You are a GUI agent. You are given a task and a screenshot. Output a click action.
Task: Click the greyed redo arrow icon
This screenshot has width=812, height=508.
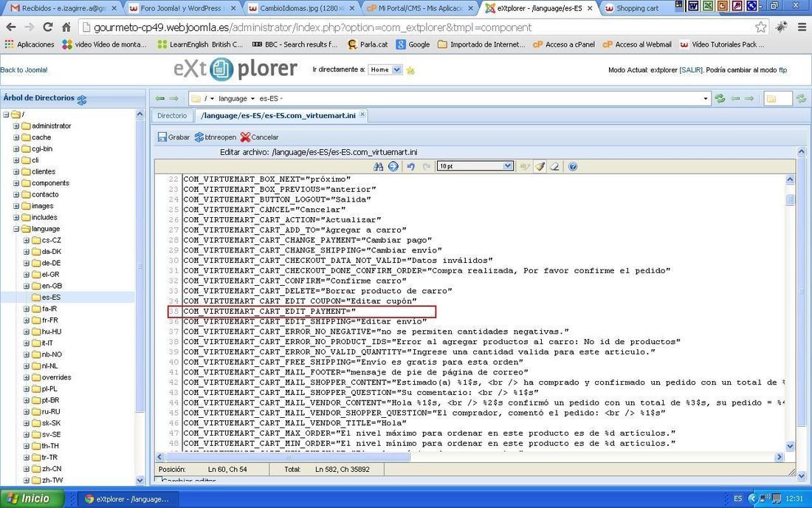pyautogui.click(x=427, y=166)
